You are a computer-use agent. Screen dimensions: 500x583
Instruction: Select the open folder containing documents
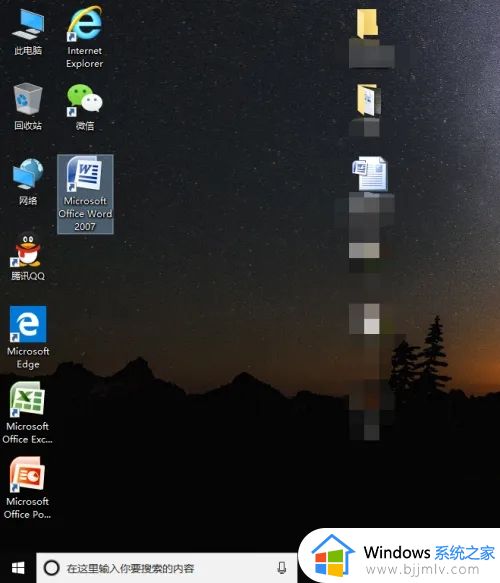[368, 100]
